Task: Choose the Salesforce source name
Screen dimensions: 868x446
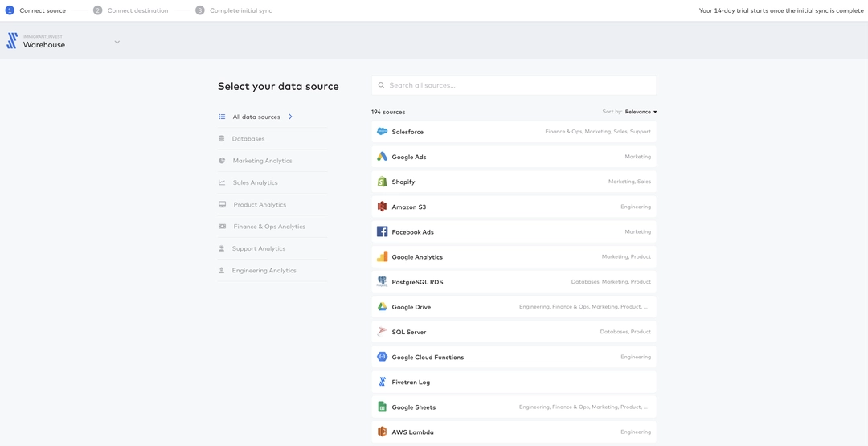Action: pos(407,132)
